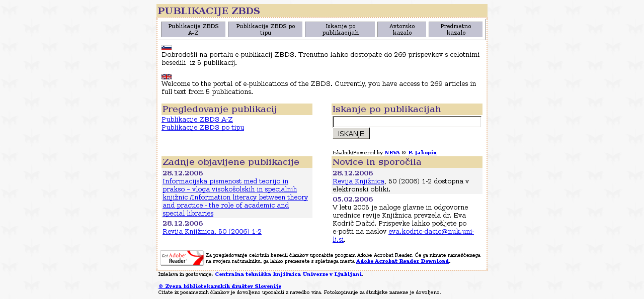Click the eva.kodric-dacic email address link
The image size is (644, 299).
pos(431,232)
